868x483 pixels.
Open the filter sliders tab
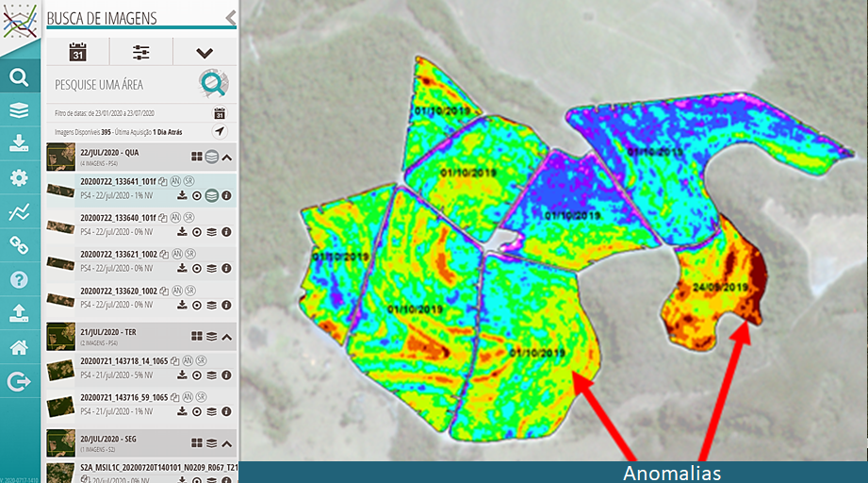[141, 53]
